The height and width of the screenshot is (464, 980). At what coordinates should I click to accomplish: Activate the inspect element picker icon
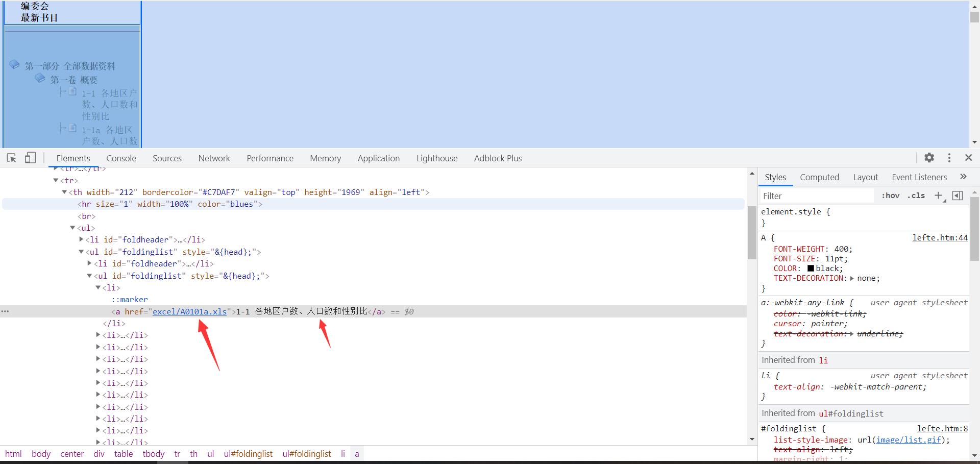coord(11,158)
